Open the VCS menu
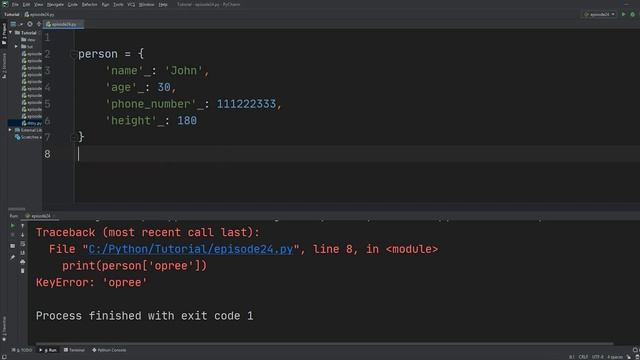Screen dimensions: 640x360 131,4
